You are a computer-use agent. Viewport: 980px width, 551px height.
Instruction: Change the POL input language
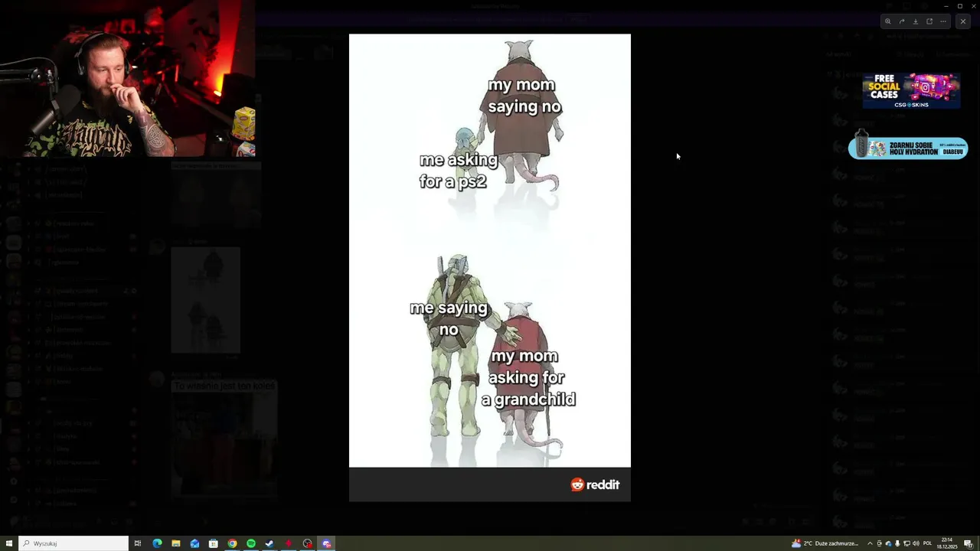click(927, 543)
